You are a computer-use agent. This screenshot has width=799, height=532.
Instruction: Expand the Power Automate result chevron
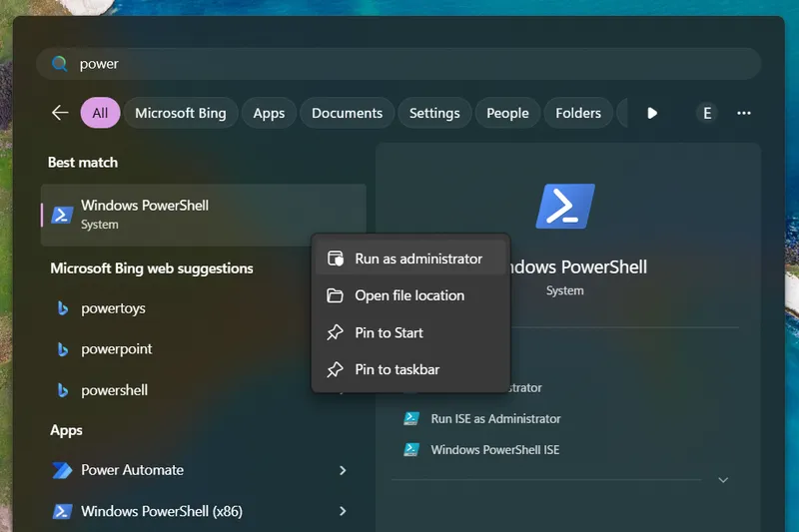[x=343, y=470]
